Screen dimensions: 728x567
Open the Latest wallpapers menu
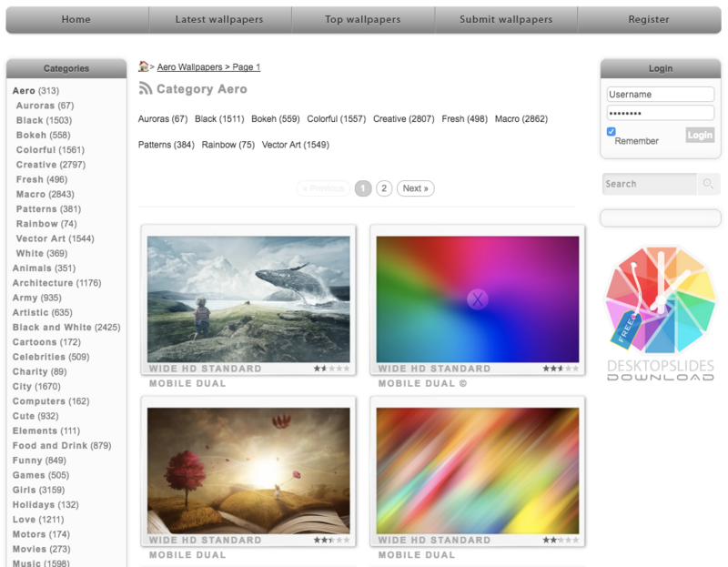[x=219, y=19]
